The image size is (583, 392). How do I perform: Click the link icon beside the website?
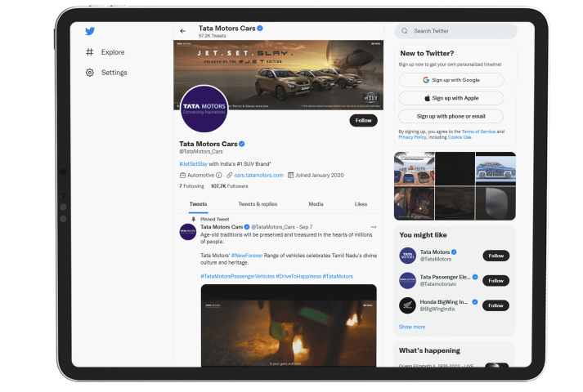230,176
